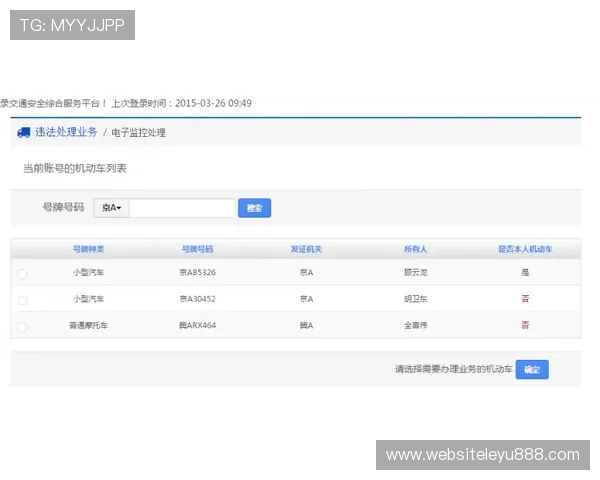Viewport: 600px width, 480px height.
Task: Expand the 京A plate prefix dropdown
Action: (x=111, y=208)
